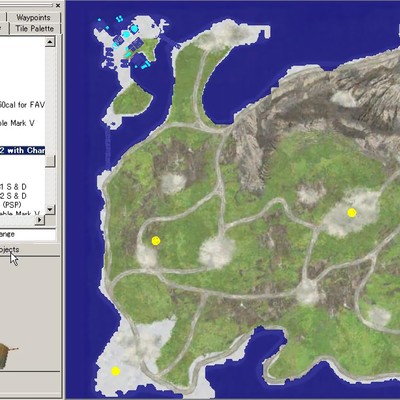Select the yellow marker on the eastern clearing
The image size is (400, 400).
[x=352, y=213]
